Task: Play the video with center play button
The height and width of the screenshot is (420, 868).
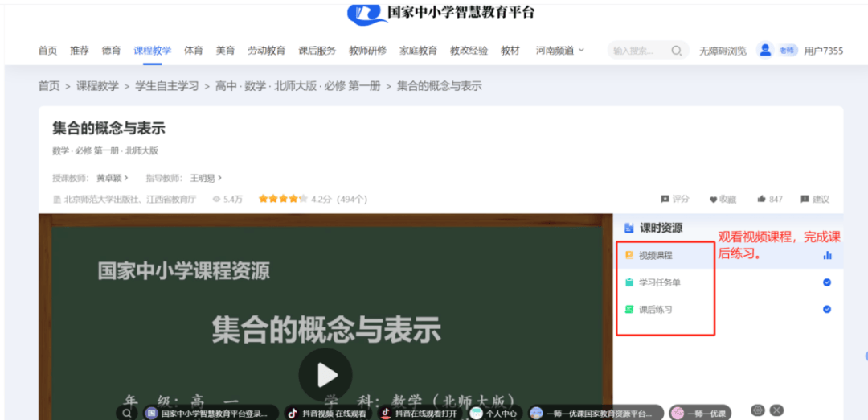Action: pyautogui.click(x=325, y=376)
